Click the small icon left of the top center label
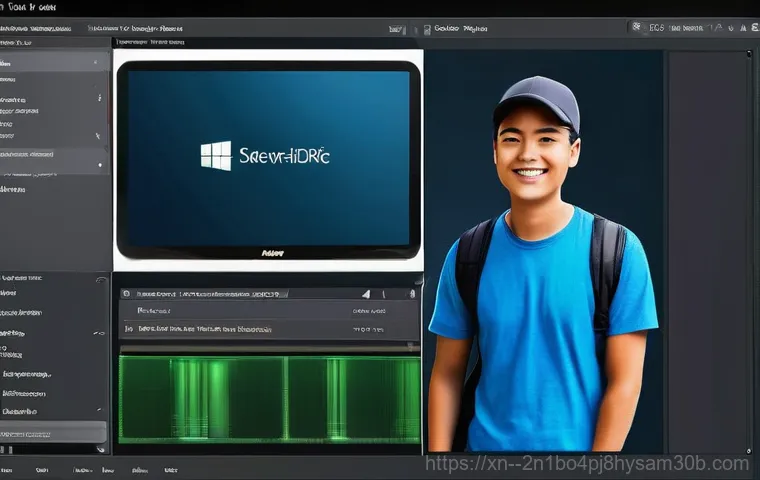760x480 pixels. pos(426,30)
